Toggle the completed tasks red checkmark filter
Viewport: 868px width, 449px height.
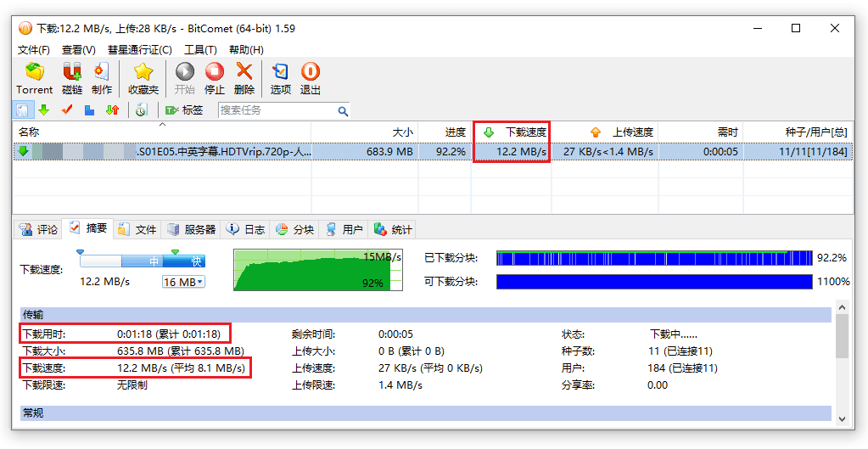(67, 110)
